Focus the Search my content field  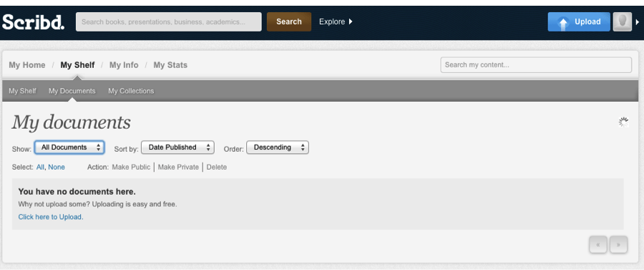pyautogui.click(x=536, y=65)
